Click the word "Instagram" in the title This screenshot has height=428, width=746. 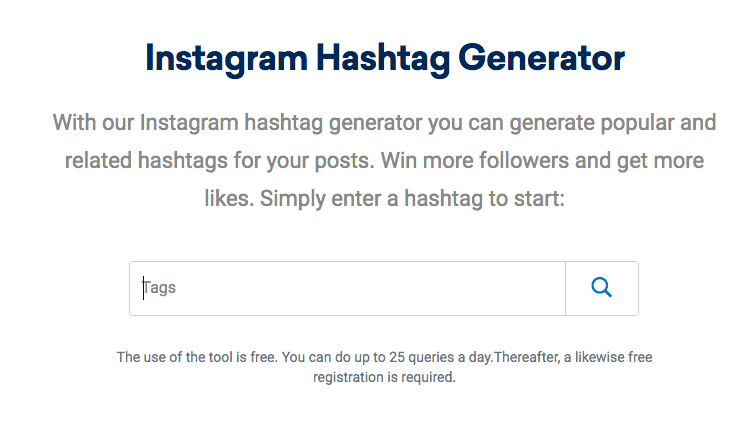(x=225, y=59)
